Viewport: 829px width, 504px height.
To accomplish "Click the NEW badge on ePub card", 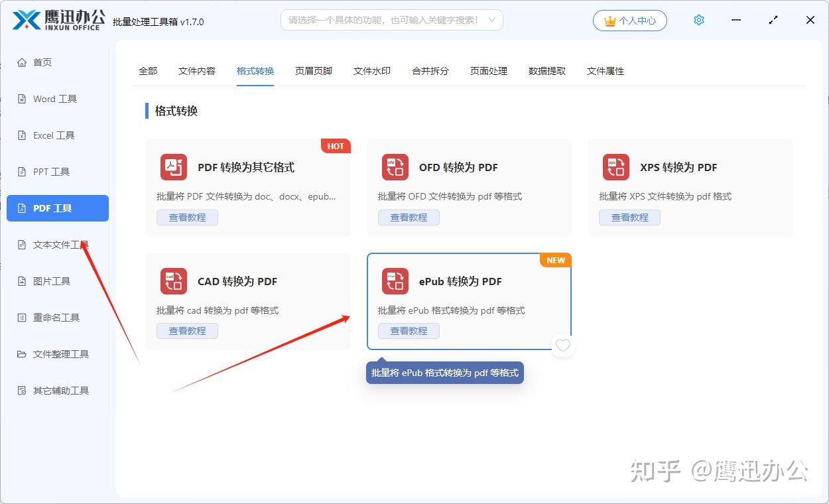I will (x=556, y=260).
